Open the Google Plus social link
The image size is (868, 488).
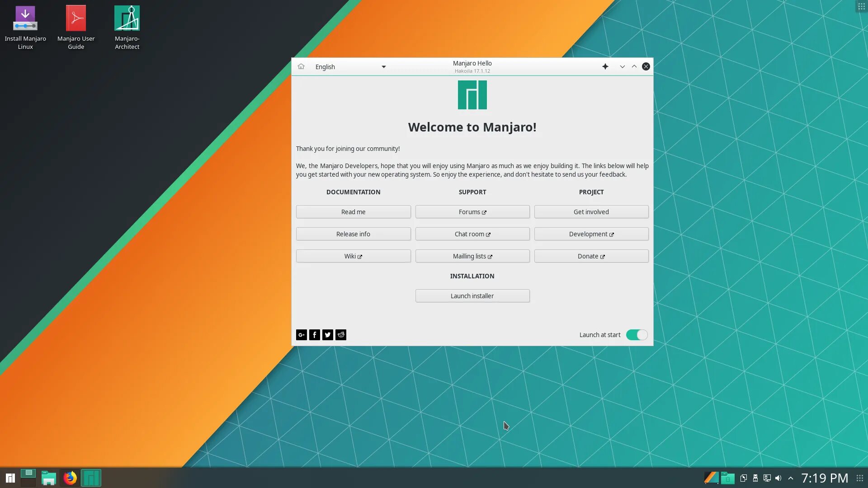pyautogui.click(x=302, y=335)
